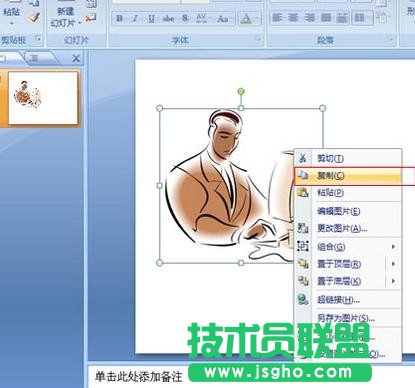415x388 pixels.
Task: Expand the 置于底层(K) submenu arrow
Action: click(394, 281)
